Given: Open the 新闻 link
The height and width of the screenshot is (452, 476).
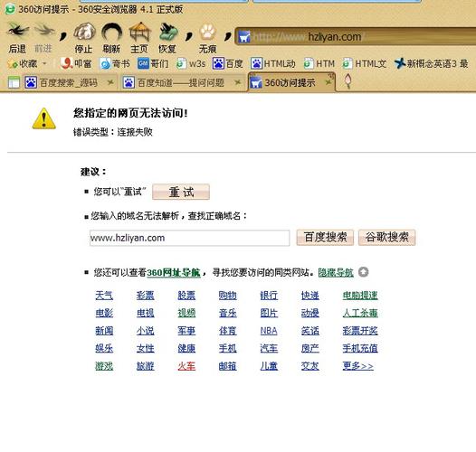Looking at the screenshot, I should [104, 331].
